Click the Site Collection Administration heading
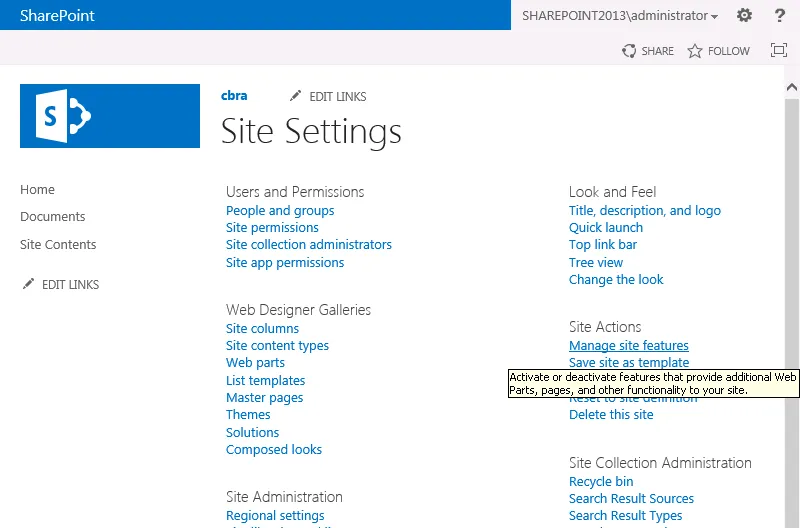This screenshot has width=800, height=528. 660,463
